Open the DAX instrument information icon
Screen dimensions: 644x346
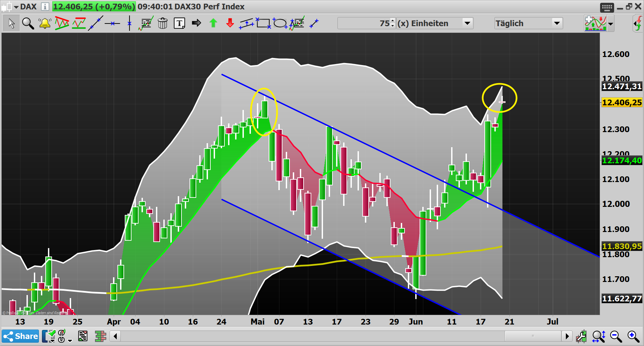click(x=45, y=6)
